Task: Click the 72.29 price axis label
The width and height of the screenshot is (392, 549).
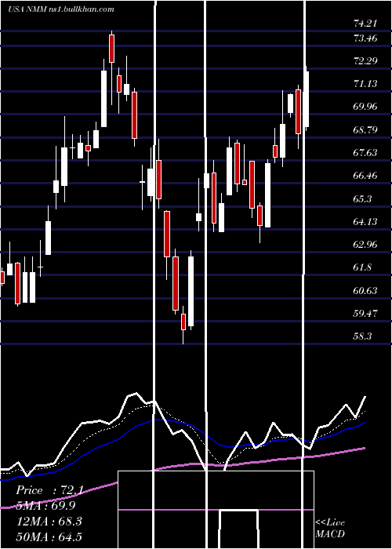Action: click(365, 61)
